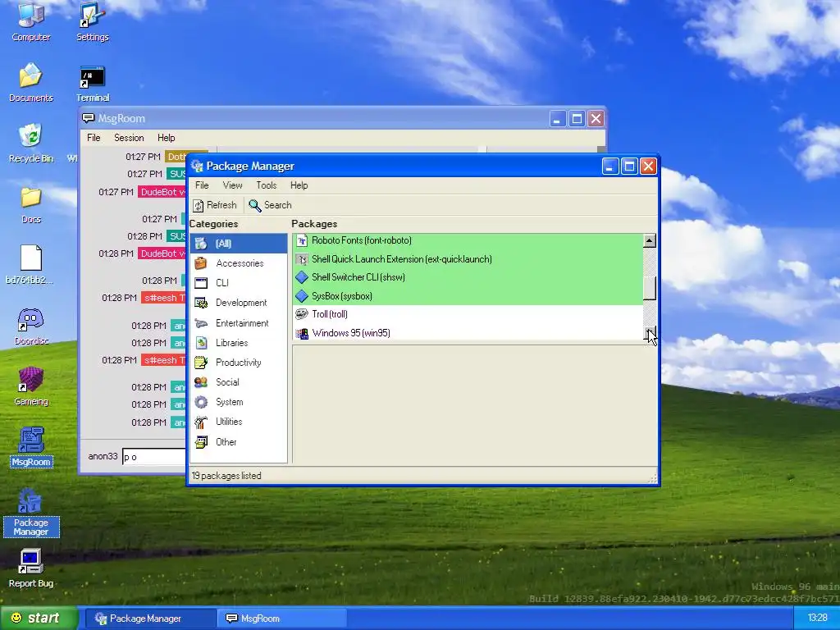Select the Windows 95 (win95) row
The width and height of the screenshot is (840, 630).
468,333
